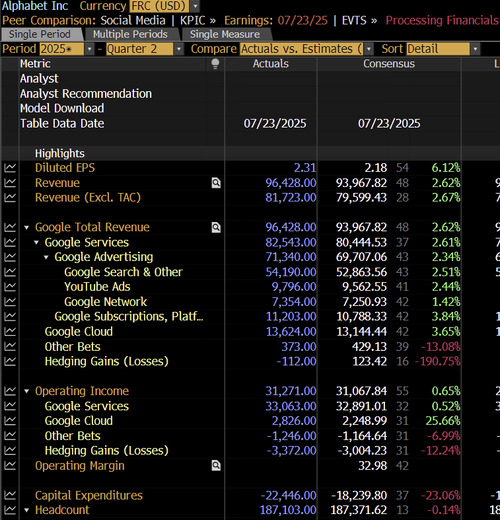Click magnifier detail icon on Google Total Revenue
Image resolution: width=500 pixels, height=520 pixels.
click(216, 227)
